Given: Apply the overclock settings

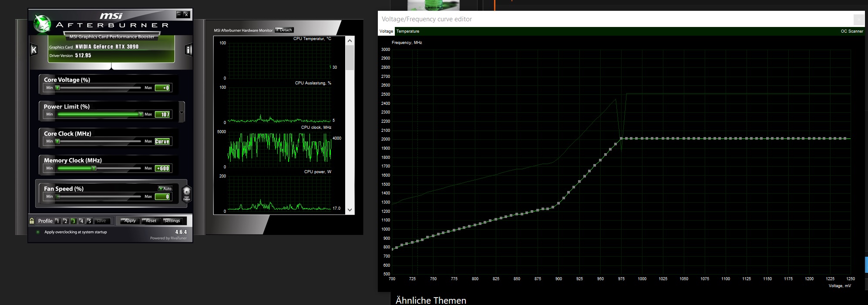Looking at the screenshot, I should (130, 221).
